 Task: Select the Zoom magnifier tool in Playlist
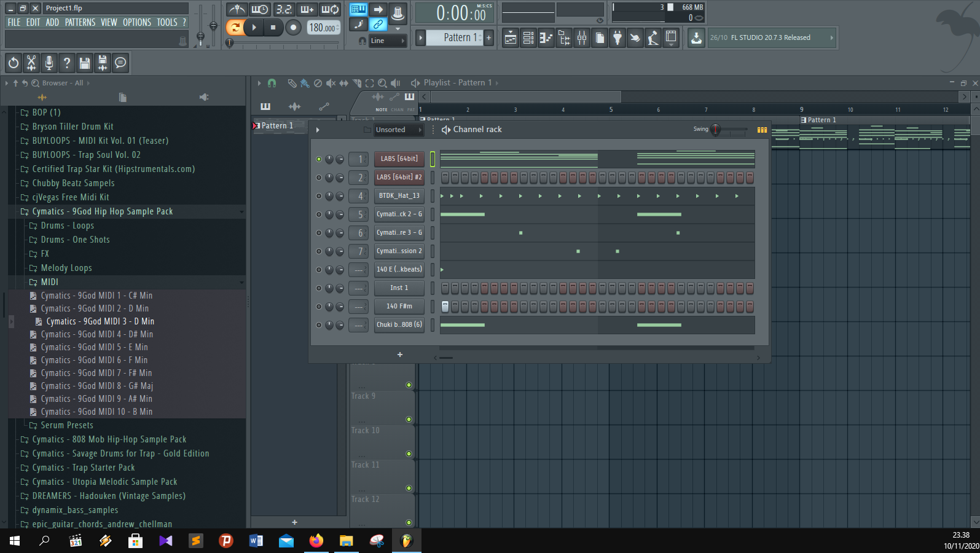click(382, 83)
